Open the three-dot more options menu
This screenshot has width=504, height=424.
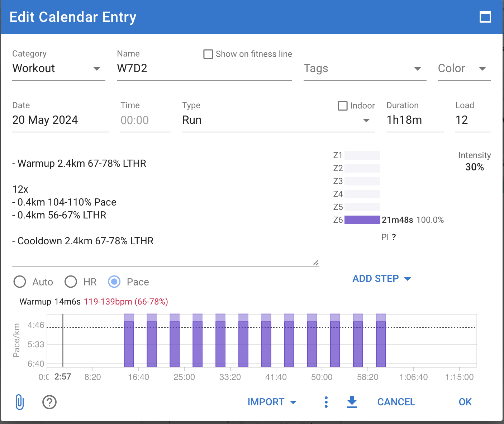(x=326, y=402)
